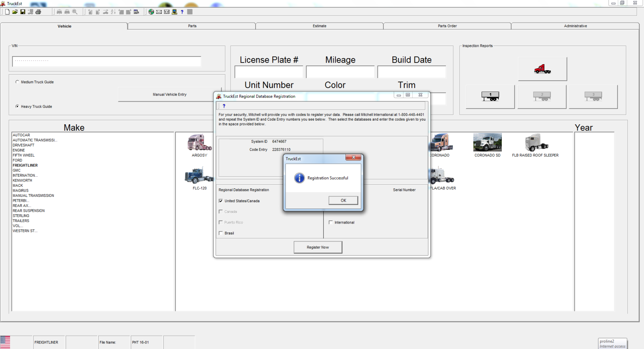Open the Parts Order tab

point(447,26)
